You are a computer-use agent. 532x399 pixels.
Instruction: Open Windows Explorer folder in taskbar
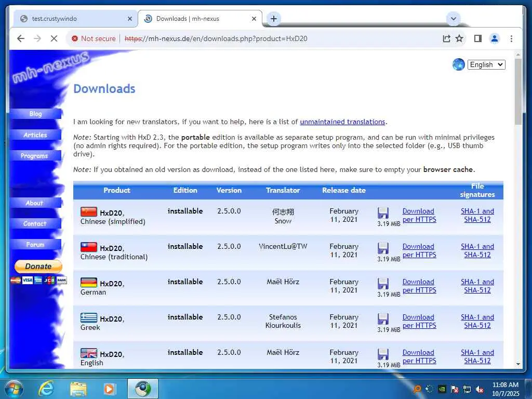pos(78,389)
